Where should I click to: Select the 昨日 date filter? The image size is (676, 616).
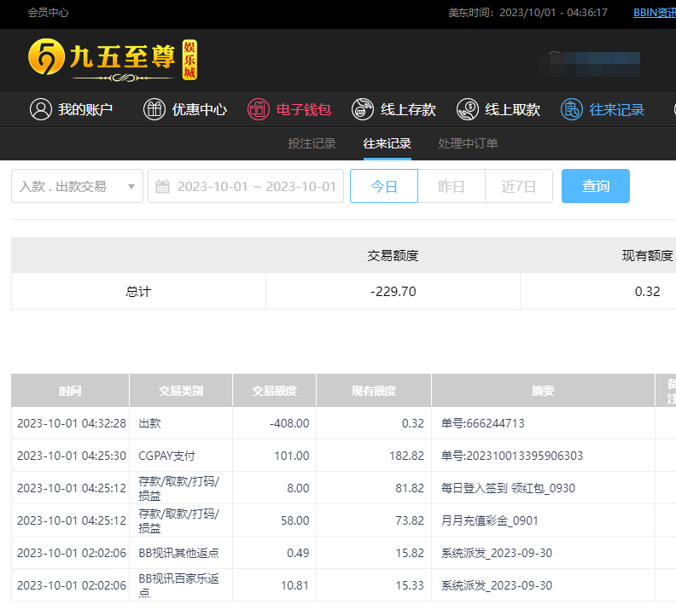click(452, 186)
